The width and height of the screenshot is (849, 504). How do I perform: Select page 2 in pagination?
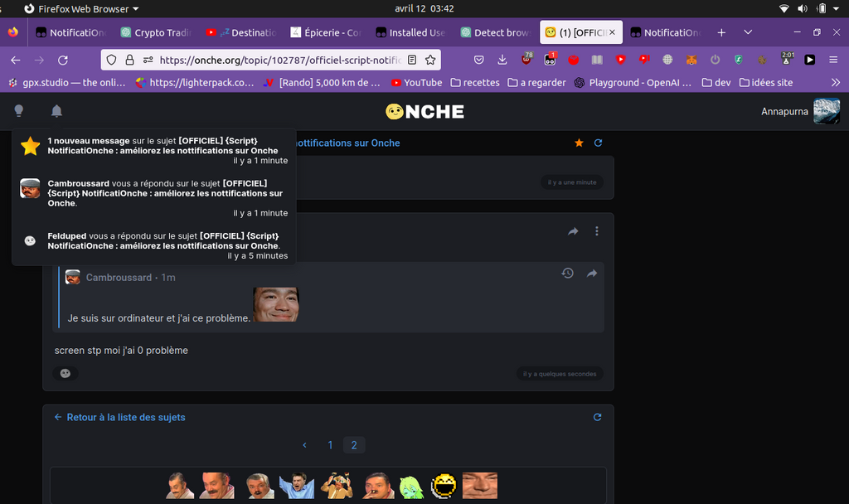(x=354, y=445)
